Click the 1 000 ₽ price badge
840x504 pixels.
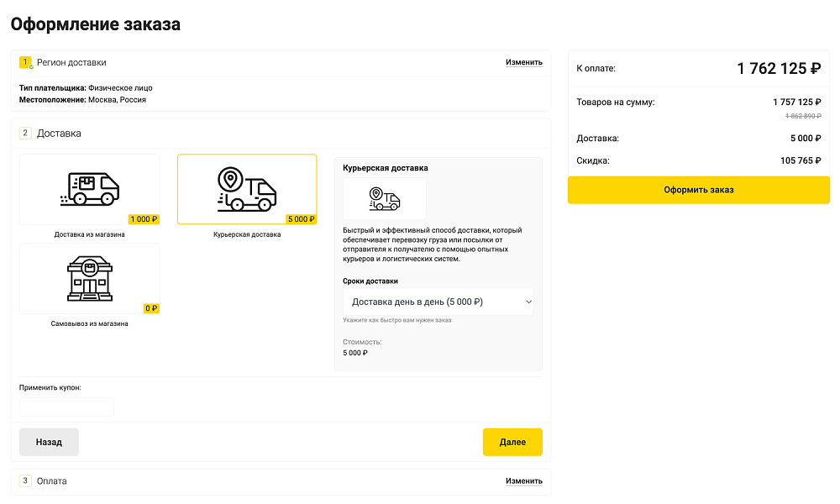pos(144,219)
